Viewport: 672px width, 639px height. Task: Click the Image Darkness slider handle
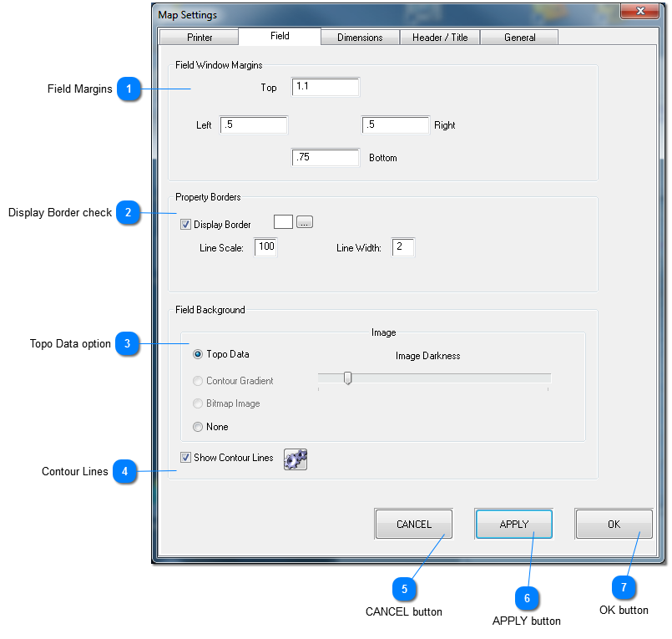[348, 378]
